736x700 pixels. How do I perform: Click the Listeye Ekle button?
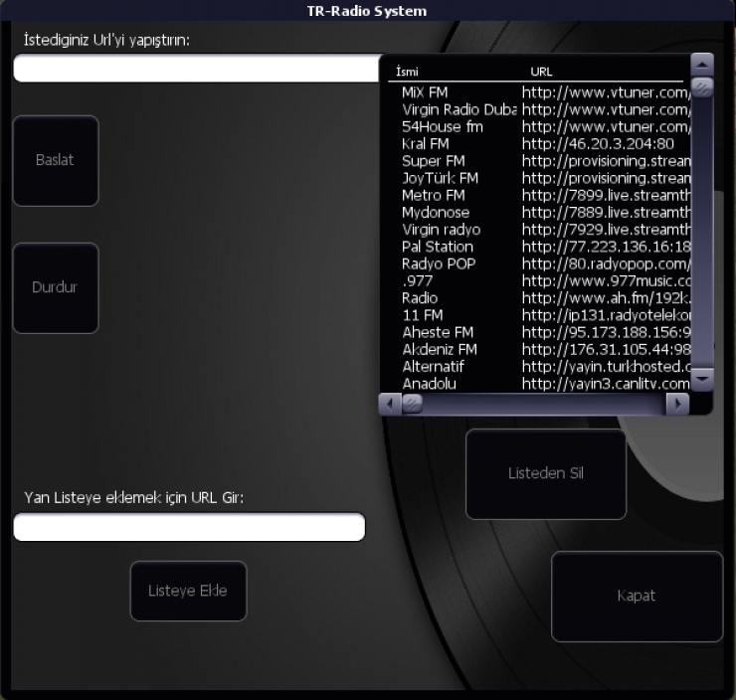click(x=188, y=591)
